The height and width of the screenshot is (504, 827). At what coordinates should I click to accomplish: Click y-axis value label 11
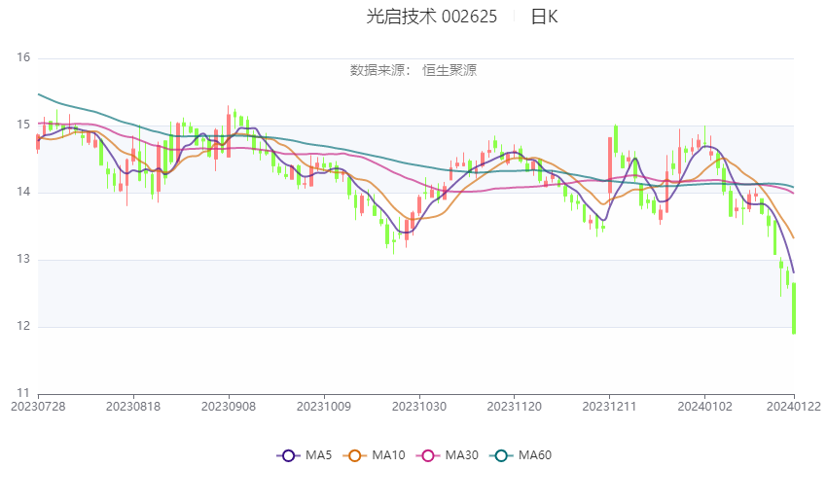pyautogui.click(x=23, y=393)
